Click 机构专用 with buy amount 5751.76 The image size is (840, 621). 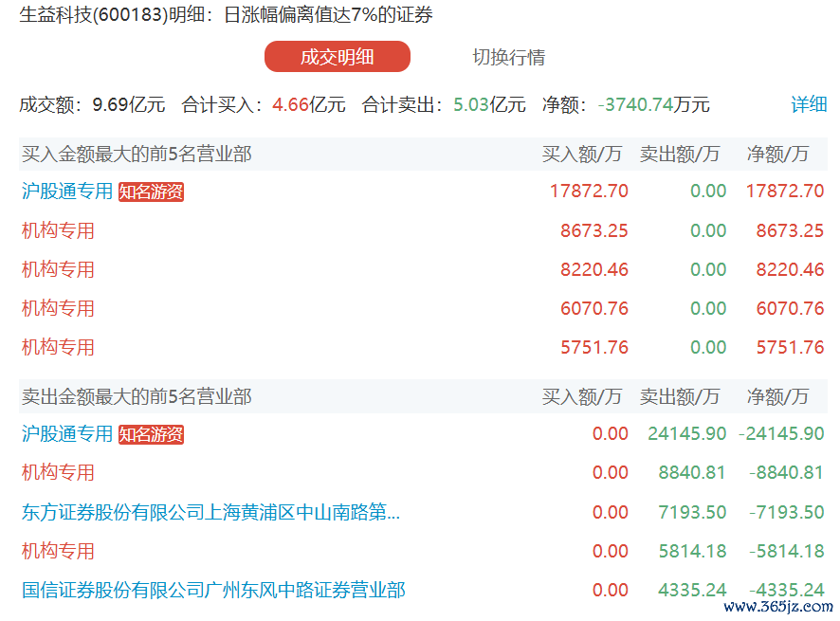[x=58, y=347]
